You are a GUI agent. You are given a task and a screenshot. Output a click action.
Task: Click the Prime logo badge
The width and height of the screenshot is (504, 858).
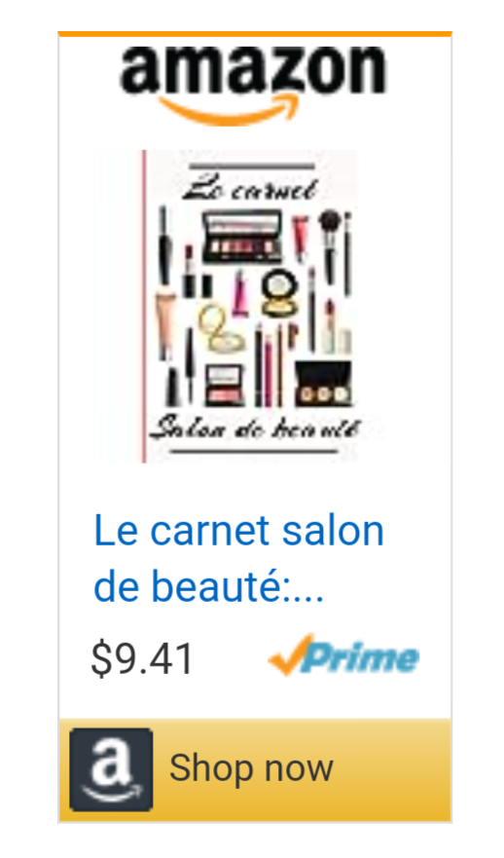[343, 655]
